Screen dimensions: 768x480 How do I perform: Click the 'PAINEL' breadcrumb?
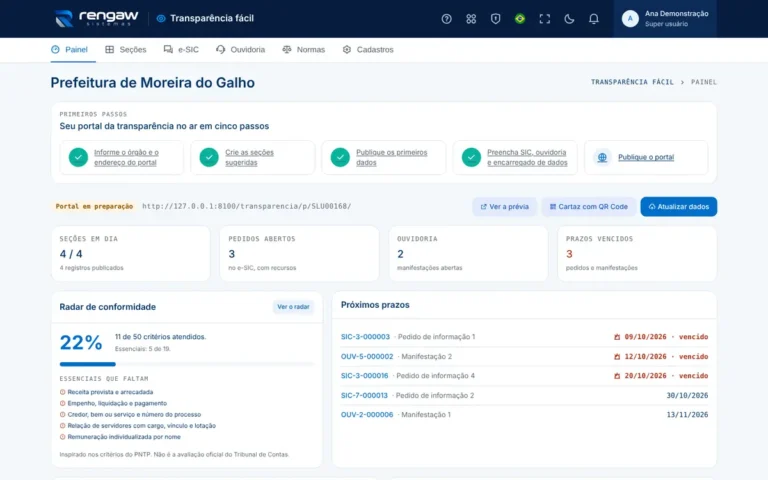(704, 82)
